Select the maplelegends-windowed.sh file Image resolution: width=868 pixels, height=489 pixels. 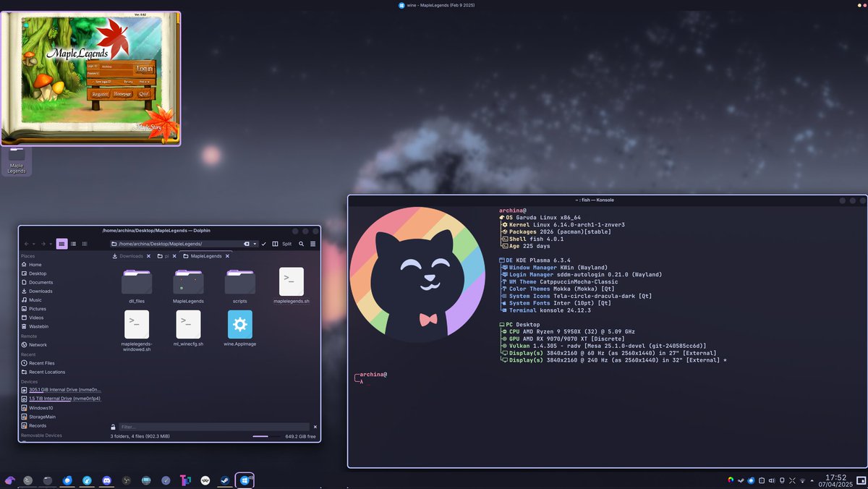pyautogui.click(x=137, y=331)
